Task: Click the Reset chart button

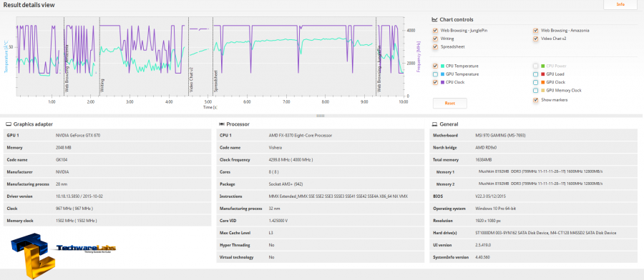Action: [x=450, y=104]
